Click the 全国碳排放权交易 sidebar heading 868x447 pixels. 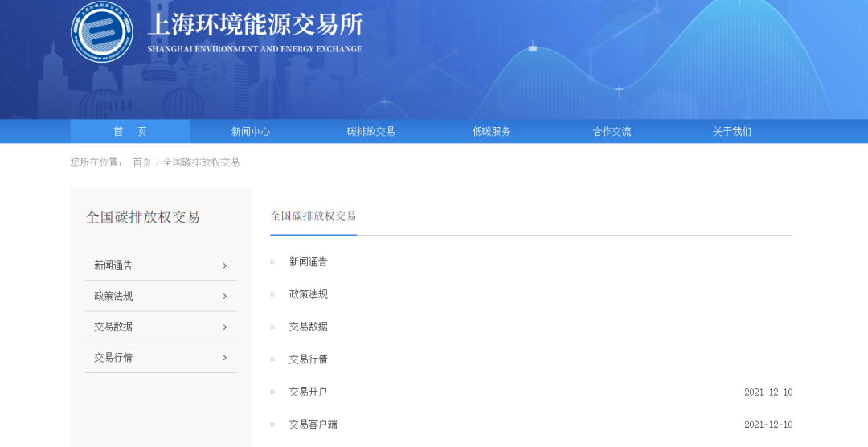[143, 217]
